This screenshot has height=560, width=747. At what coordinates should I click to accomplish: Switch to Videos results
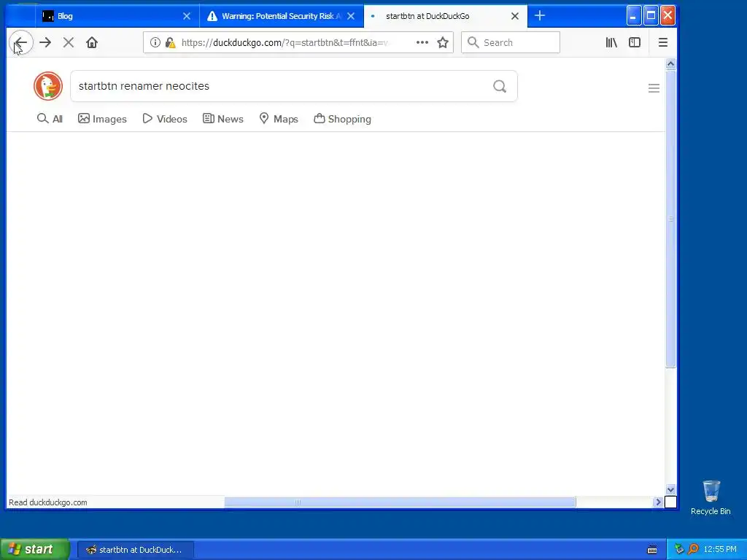(165, 119)
